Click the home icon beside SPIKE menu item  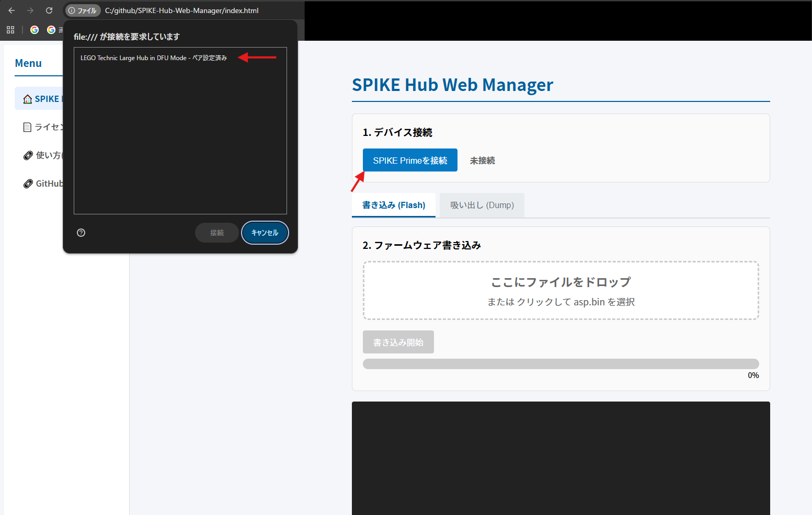(x=28, y=99)
